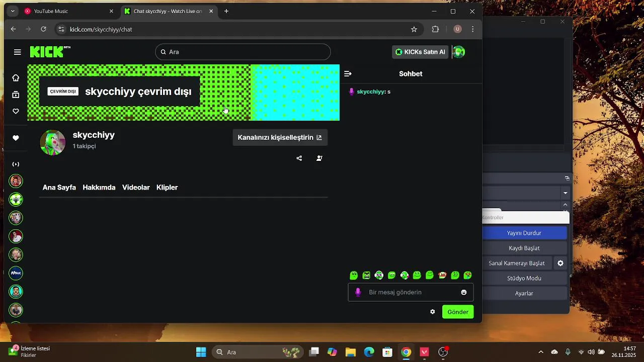The width and height of the screenshot is (644, 362).
Task: Open the Browse icon in Kick sidebar
Action: coord(16,95)
